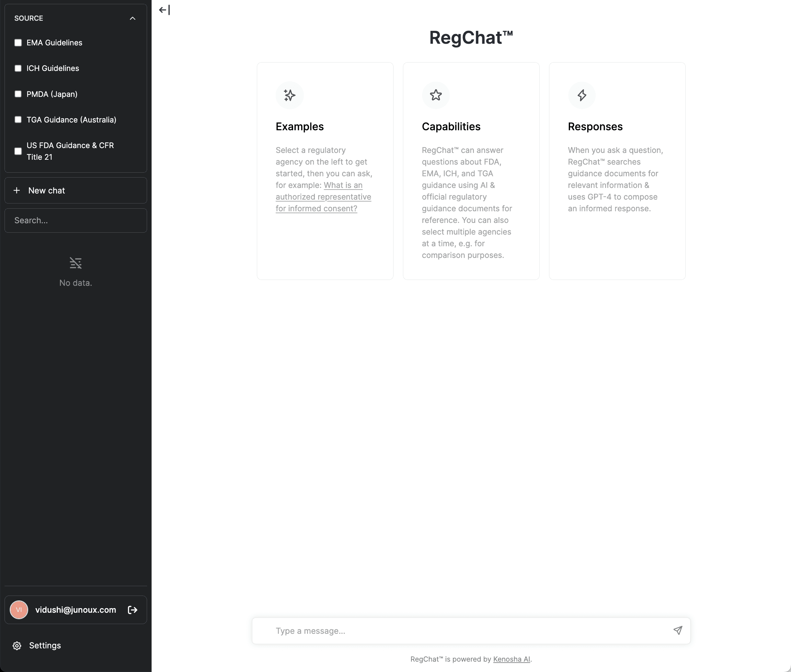Click the ICH Guidelines label
This screenshot has height=672, width=791.
(x=53, y=68)
